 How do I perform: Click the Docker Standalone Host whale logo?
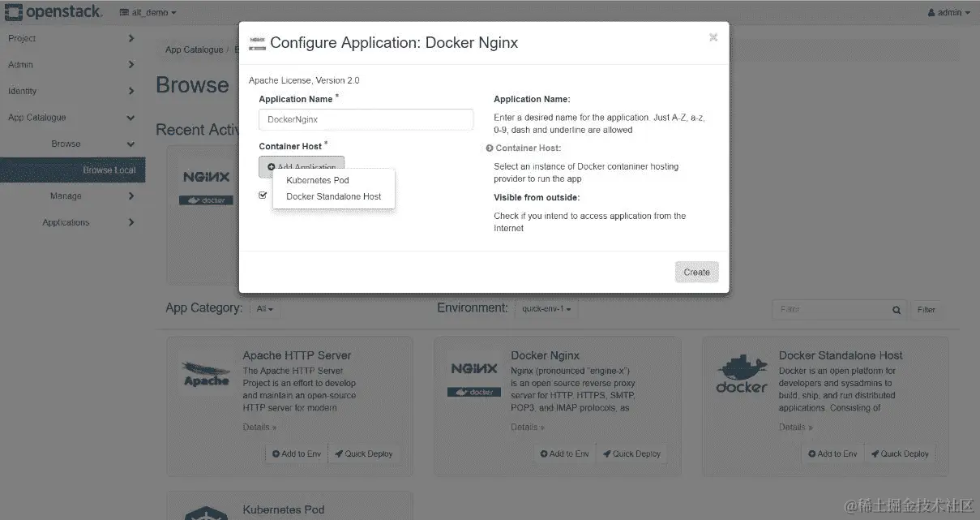pos(742,375)
